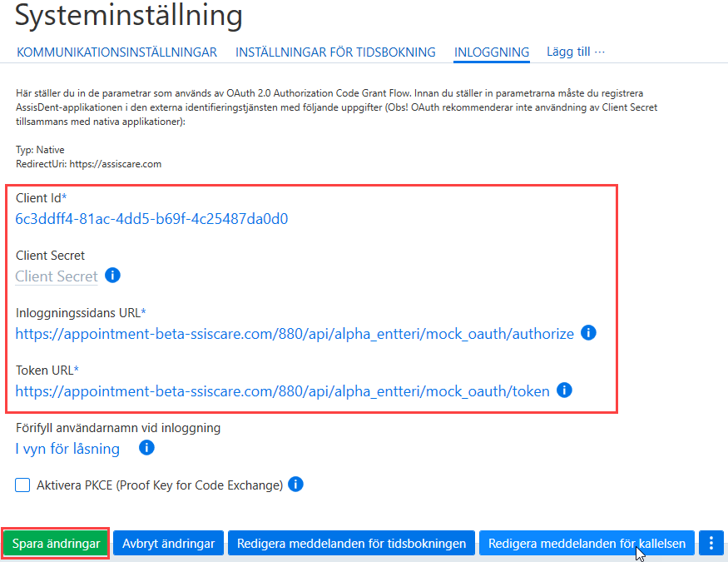
Task: Click the Systeminställning page heading
Action: (x=129, y=16)
